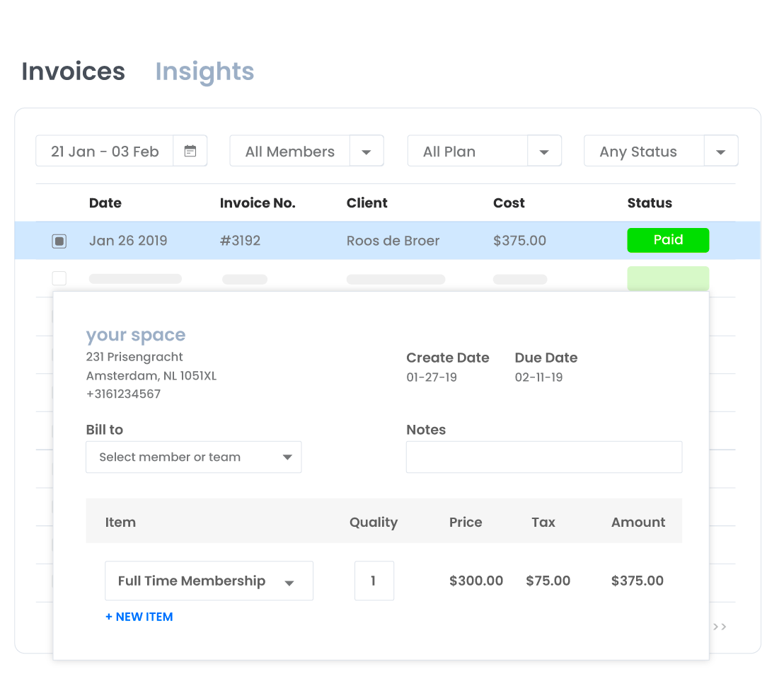784x684 pixels.
Task: Tick the empty checkbox in placeholder row
Action: coord(59,278)
